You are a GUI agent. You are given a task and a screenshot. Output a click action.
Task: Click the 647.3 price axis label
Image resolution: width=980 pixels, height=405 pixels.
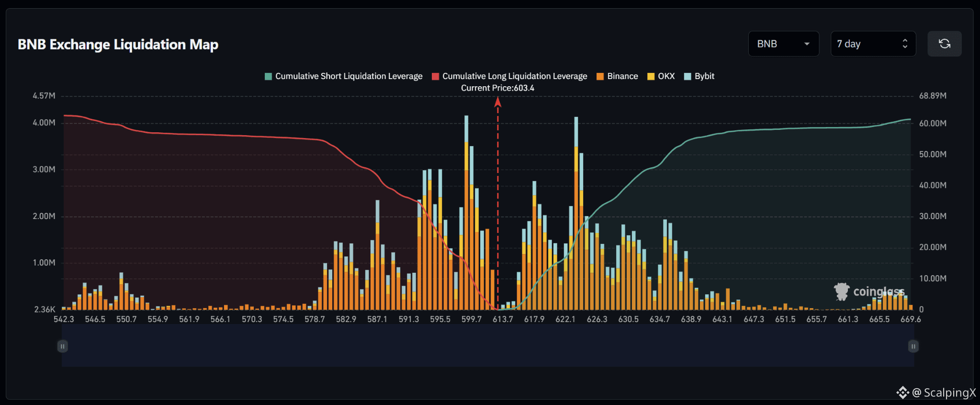coord(754,319)
